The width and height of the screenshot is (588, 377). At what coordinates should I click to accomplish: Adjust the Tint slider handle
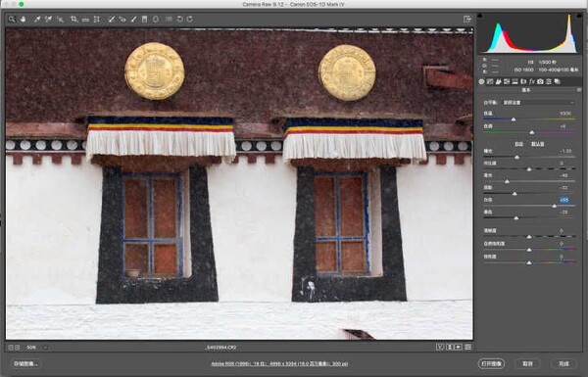tap(532, 132)
